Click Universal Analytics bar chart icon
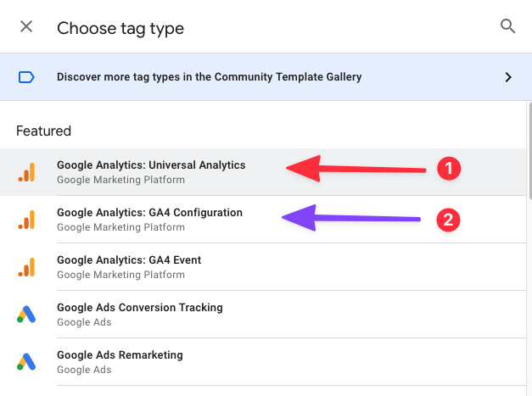The image size is (532, 396). coord(27,172)
